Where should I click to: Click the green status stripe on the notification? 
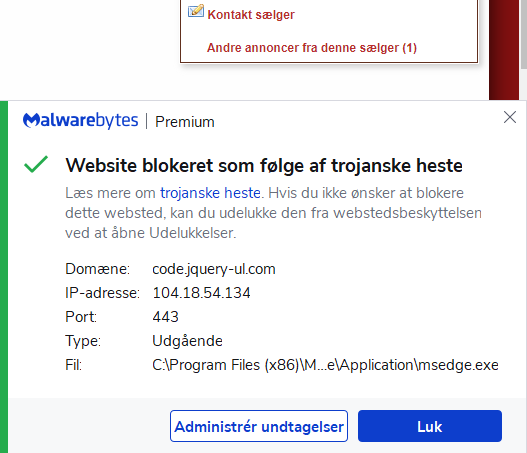pyautogui.click(x=4, y=277)
